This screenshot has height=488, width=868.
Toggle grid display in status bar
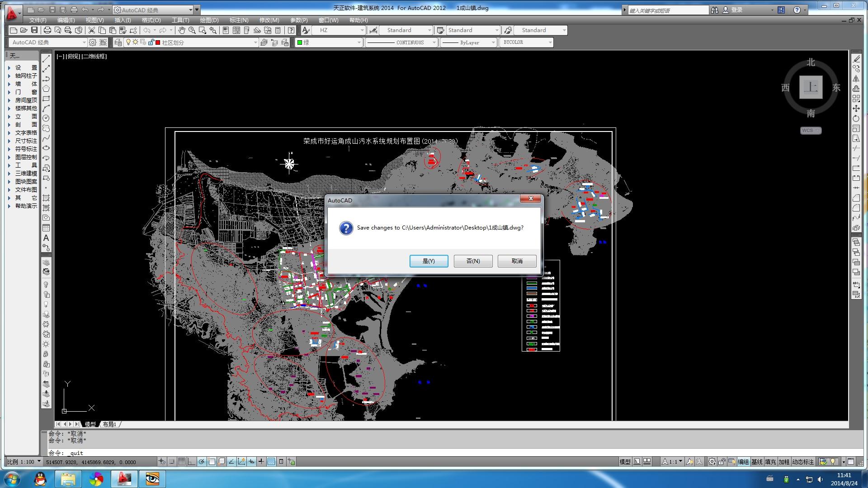click(181, 462)
